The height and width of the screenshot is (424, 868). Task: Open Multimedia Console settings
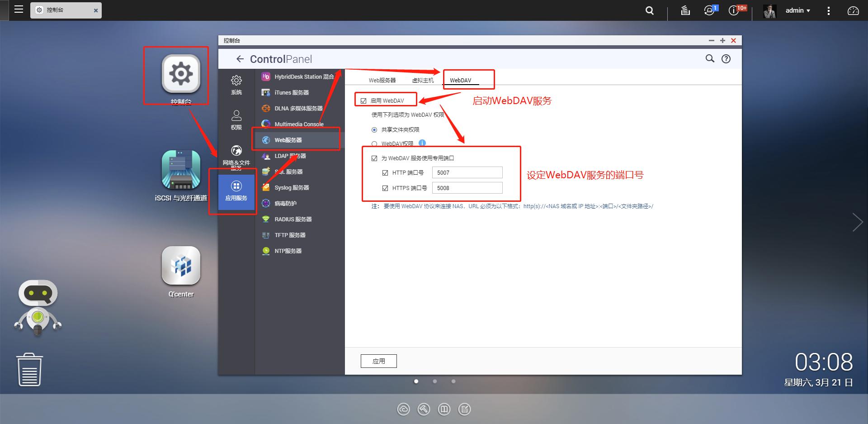coord(299,124)
